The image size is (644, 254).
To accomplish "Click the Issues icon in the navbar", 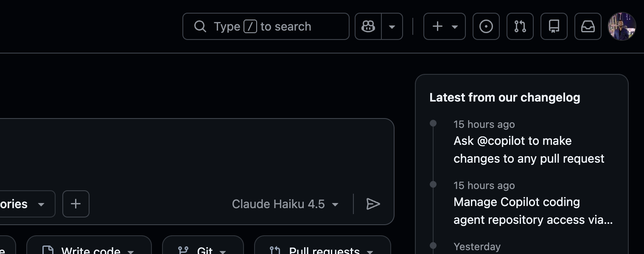I will (x=486, y=26).
